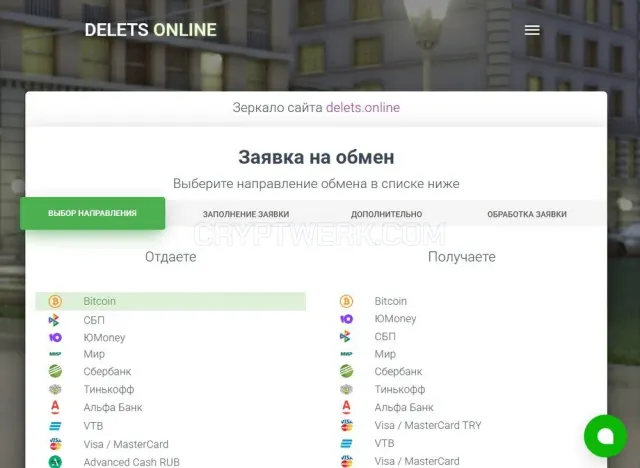Click the last Visa / MasterCard icon under Получаете

tap(346, 461)
